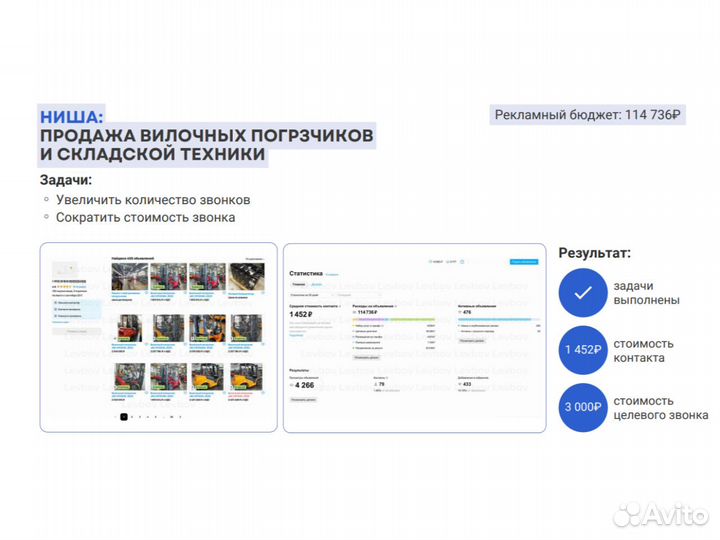This screenshot has width=720, height=540.
Task: Click the blue 1 452₽ circle badge
Action: click(x=583, y=350)
